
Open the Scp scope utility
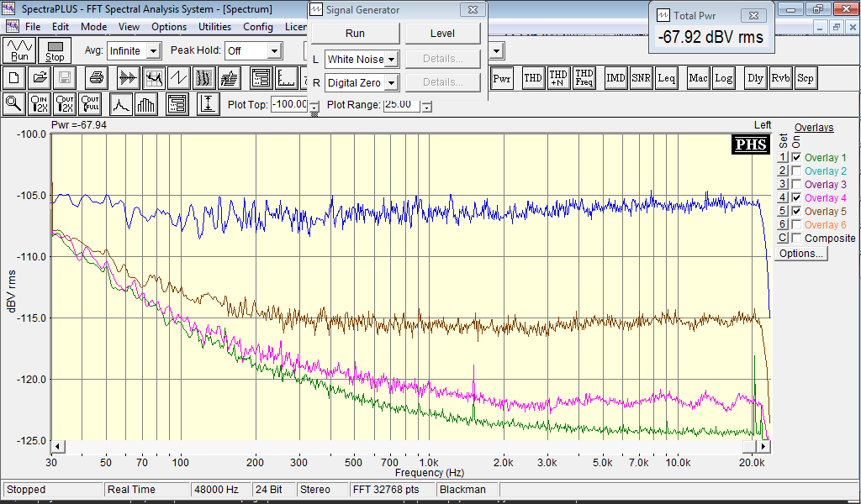pyautogui.click(x=806, y=78)
